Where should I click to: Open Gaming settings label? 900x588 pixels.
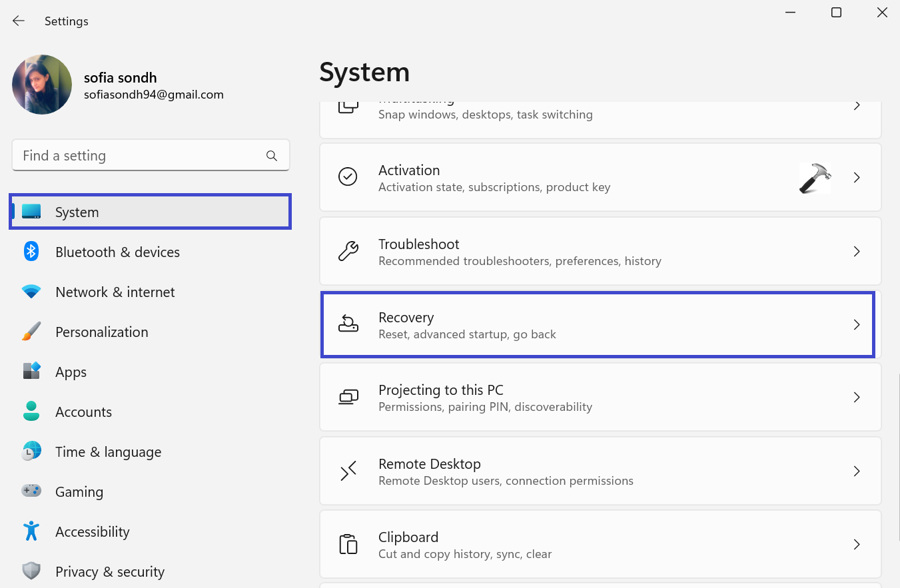click(79, 491)
